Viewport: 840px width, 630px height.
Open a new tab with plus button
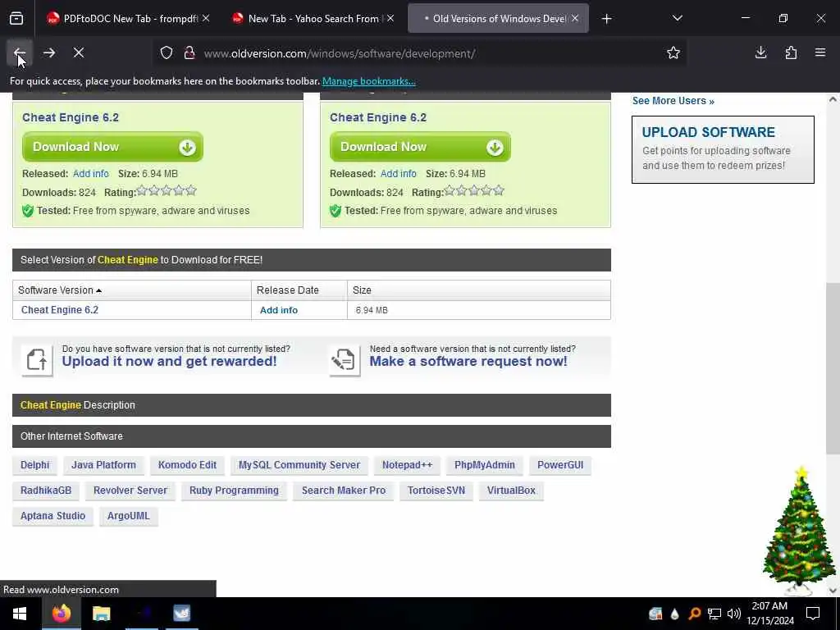(x=606, y=19)
